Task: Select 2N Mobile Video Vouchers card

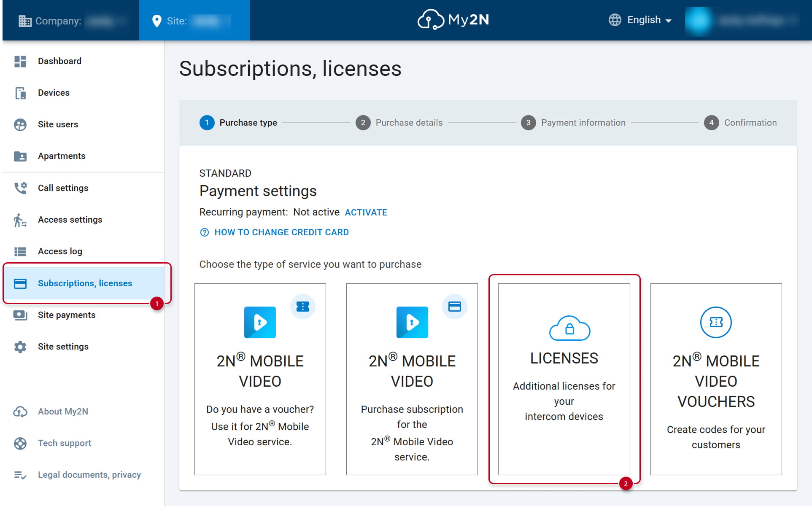Action: [716, 379]
